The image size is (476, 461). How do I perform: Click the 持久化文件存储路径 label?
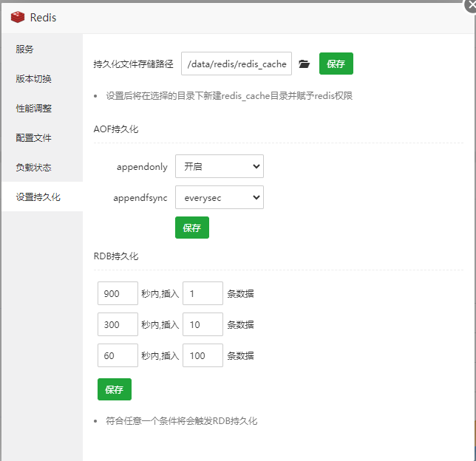coord(133,64)
